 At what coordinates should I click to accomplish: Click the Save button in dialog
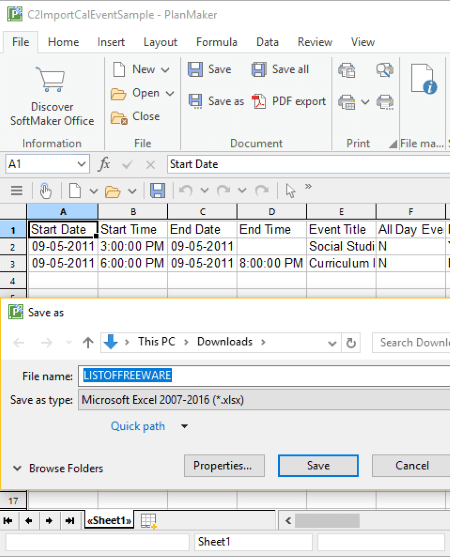point(318,465)
